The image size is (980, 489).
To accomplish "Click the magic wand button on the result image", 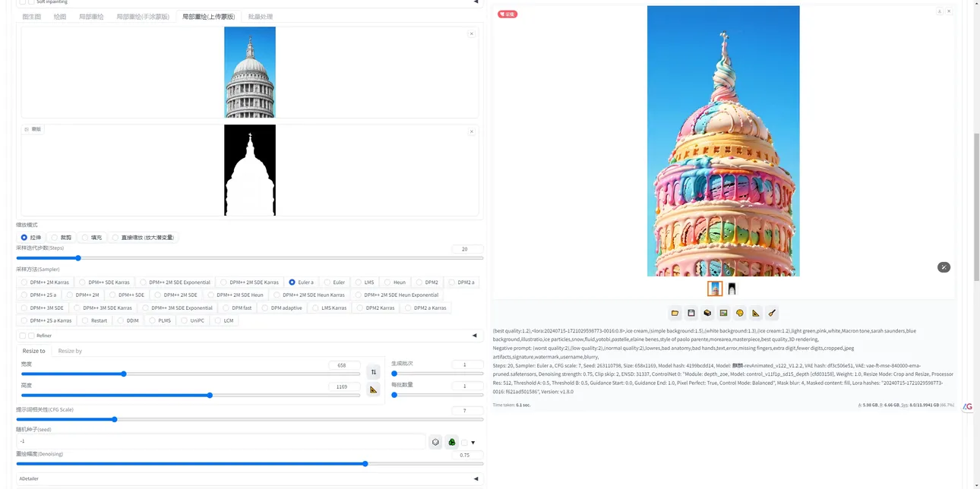I will (944, 267).
